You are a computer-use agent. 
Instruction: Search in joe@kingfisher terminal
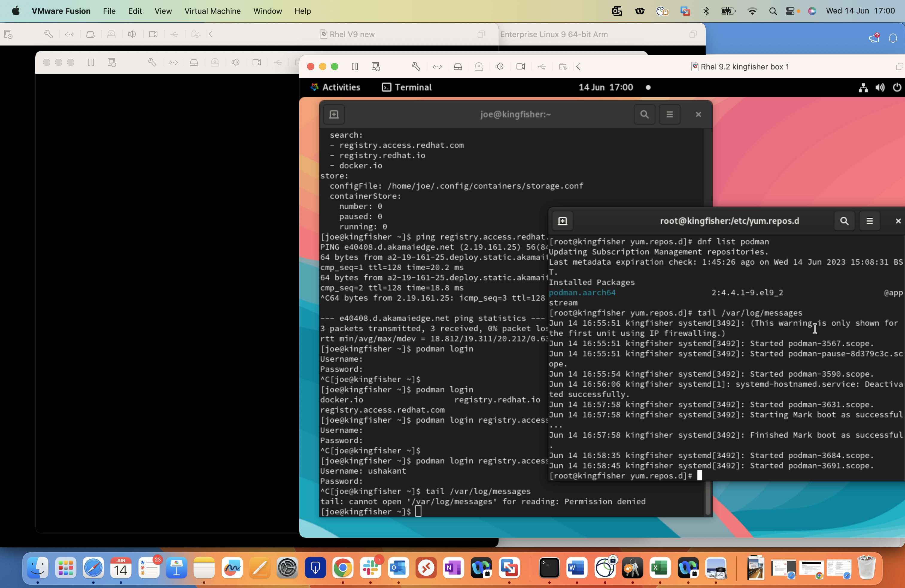tap(644, 114)
